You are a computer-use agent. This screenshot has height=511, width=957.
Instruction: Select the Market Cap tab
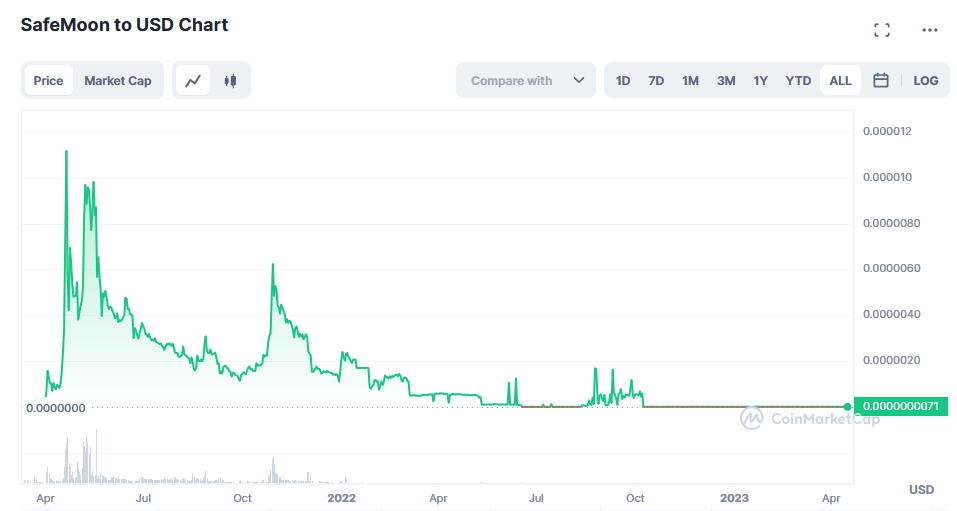118,81
